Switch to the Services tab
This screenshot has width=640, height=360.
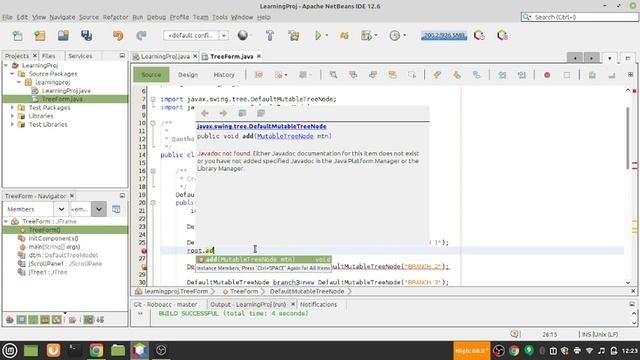[x=80, y=56]
